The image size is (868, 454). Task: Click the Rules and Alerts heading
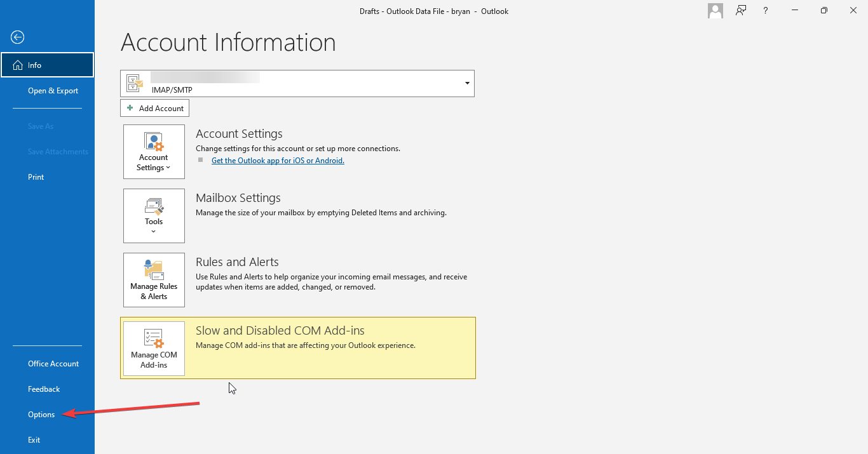(x=237, y=262)
